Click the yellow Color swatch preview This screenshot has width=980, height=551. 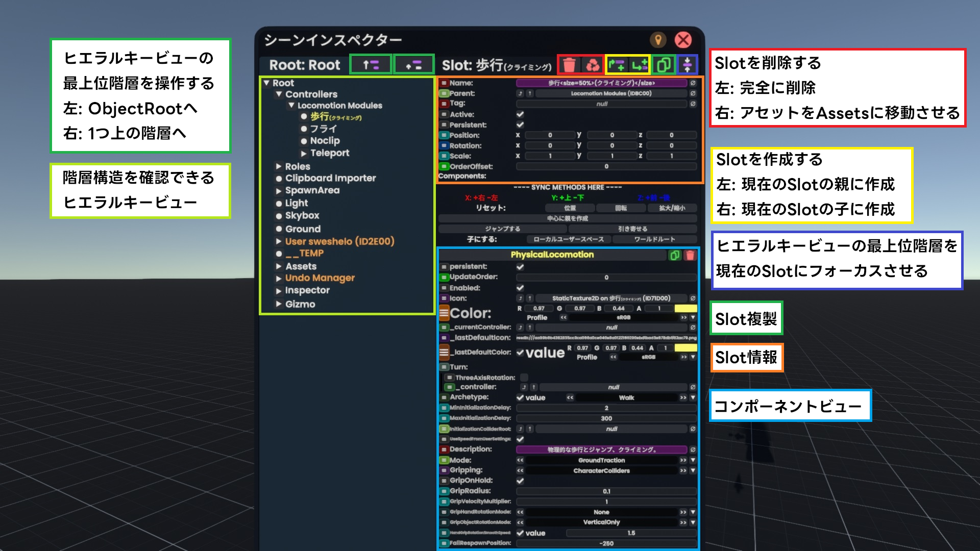click(685, 309)
